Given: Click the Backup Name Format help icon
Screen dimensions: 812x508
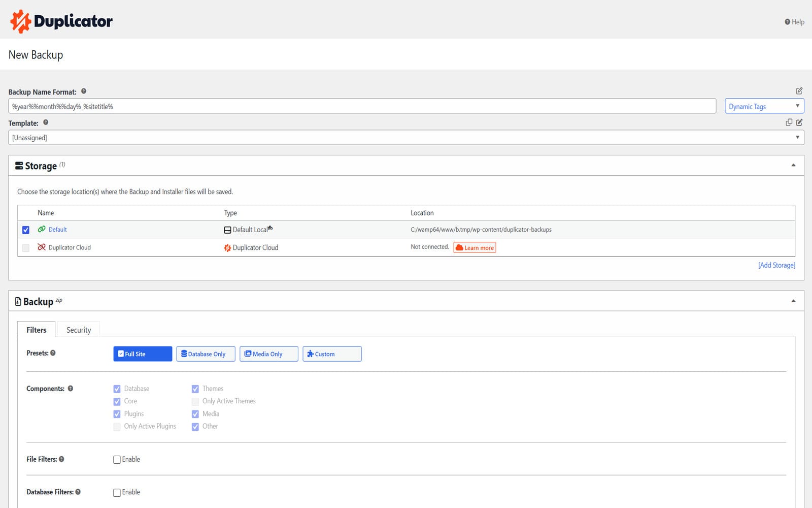Looking at the screenshot, I should tap(84, 91).
